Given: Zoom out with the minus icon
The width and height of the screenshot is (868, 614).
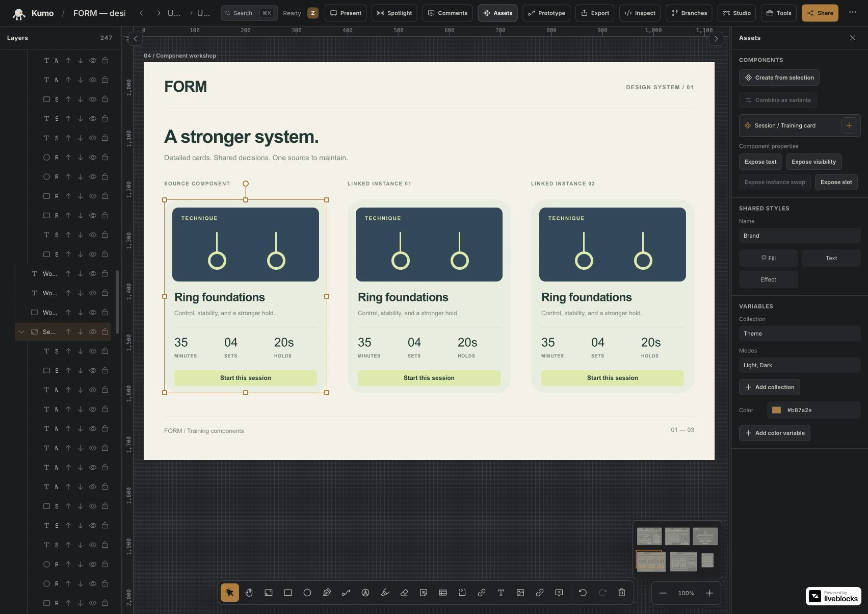Looking at the screenshot, I should pyautogui.click(x=663, y=593).
